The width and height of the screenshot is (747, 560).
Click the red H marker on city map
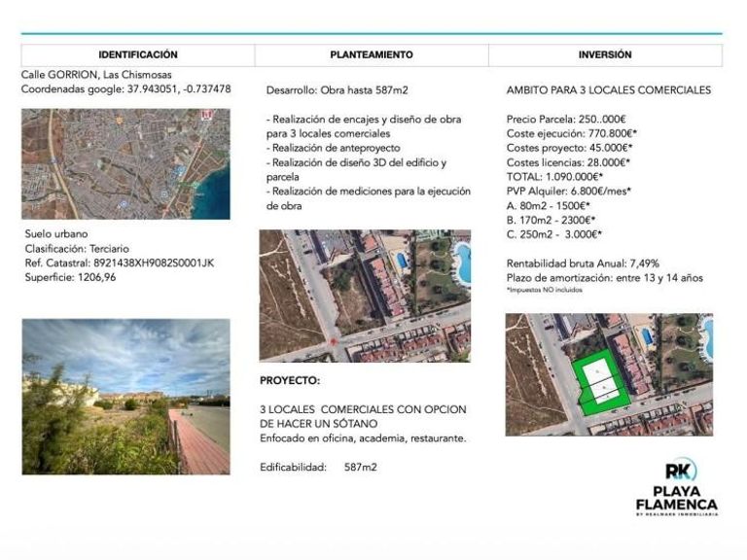(206, 115)
